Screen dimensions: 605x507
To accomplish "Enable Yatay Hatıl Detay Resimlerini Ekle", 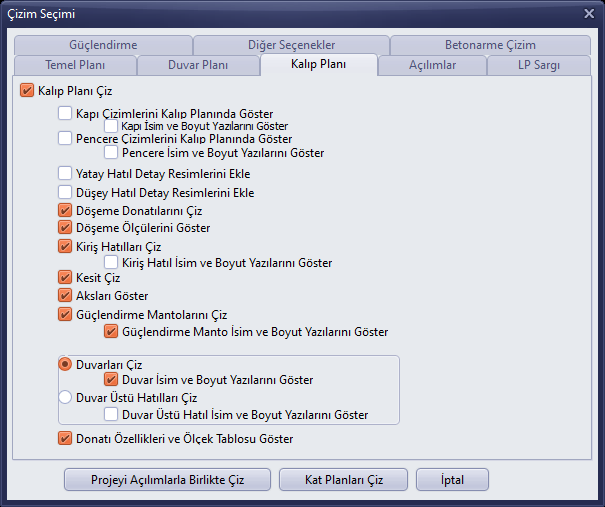I will (65, 173).
